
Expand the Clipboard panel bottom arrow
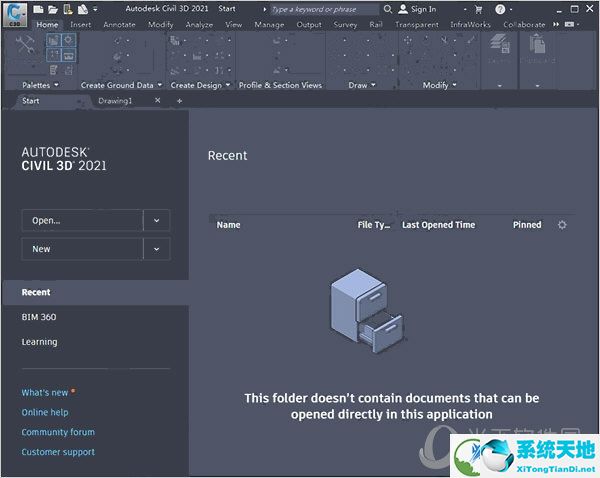click(537, 86)
